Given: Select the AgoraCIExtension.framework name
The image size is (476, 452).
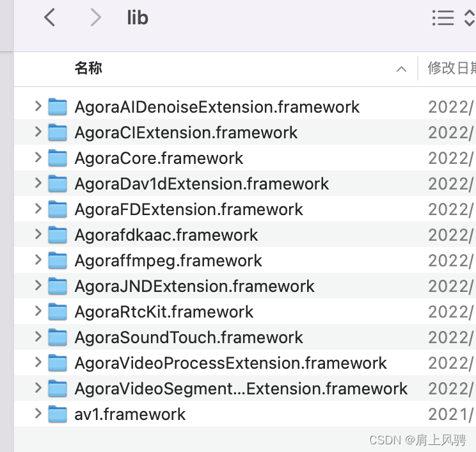Looking at the screenshot, I should point(186,133).
